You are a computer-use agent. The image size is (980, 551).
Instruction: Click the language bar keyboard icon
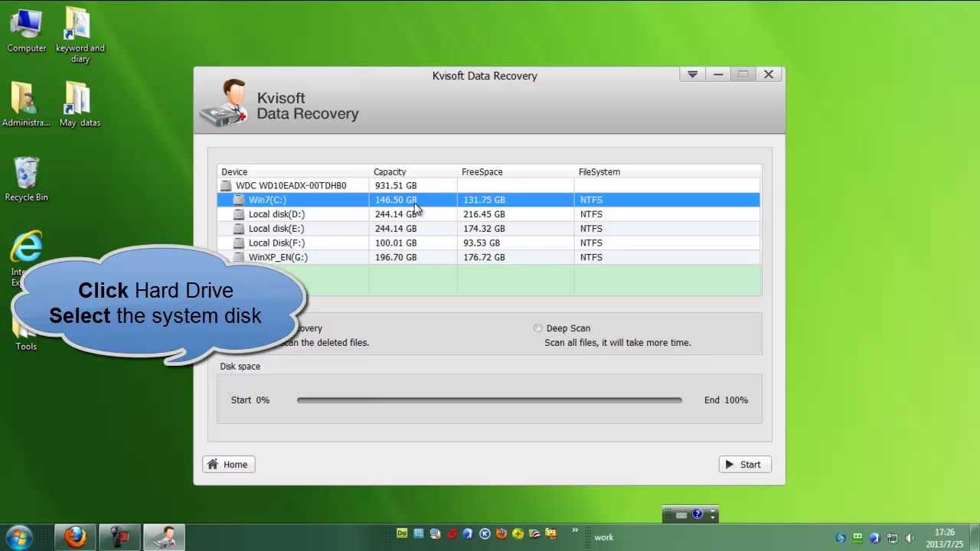681,515
